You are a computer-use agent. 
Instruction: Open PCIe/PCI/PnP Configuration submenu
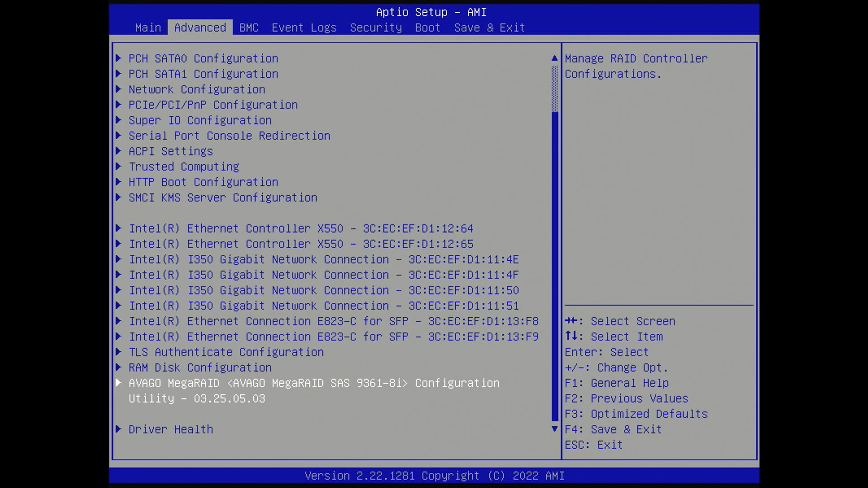[213, 105]
